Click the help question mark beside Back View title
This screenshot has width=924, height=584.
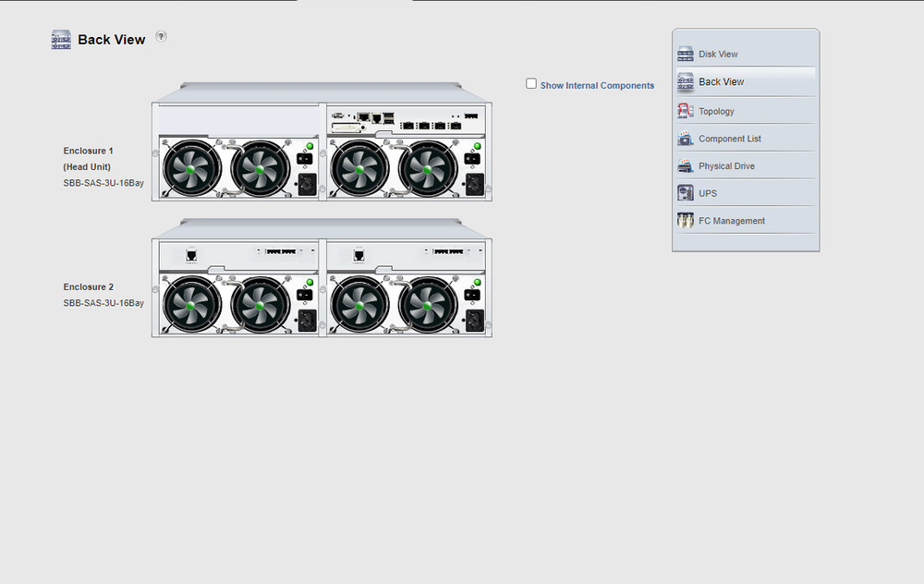click(162, 36)
